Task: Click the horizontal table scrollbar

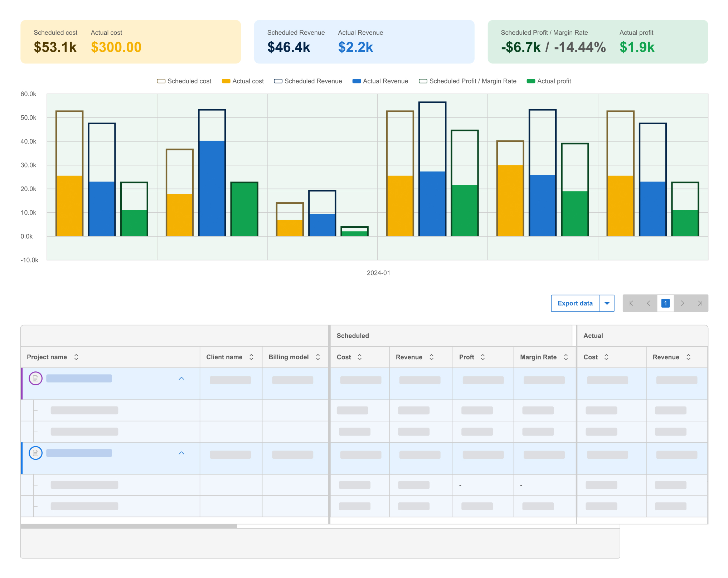Action: [x=129, y=526]
